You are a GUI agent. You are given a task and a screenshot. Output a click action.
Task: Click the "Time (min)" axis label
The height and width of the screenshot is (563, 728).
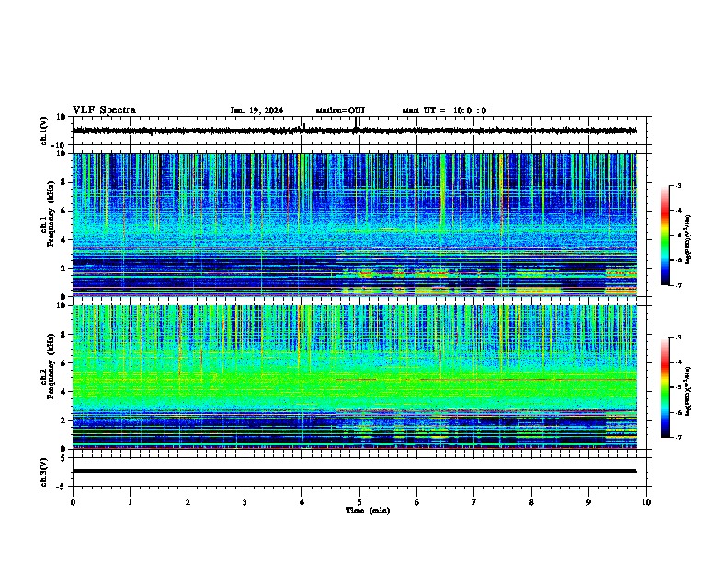(368, 511)
